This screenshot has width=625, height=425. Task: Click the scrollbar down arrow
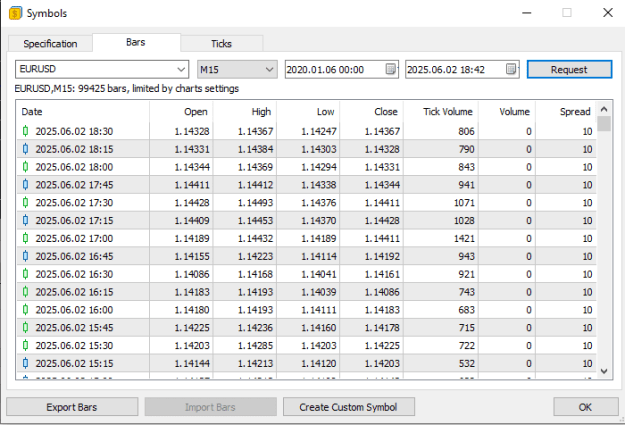point(604,371)
